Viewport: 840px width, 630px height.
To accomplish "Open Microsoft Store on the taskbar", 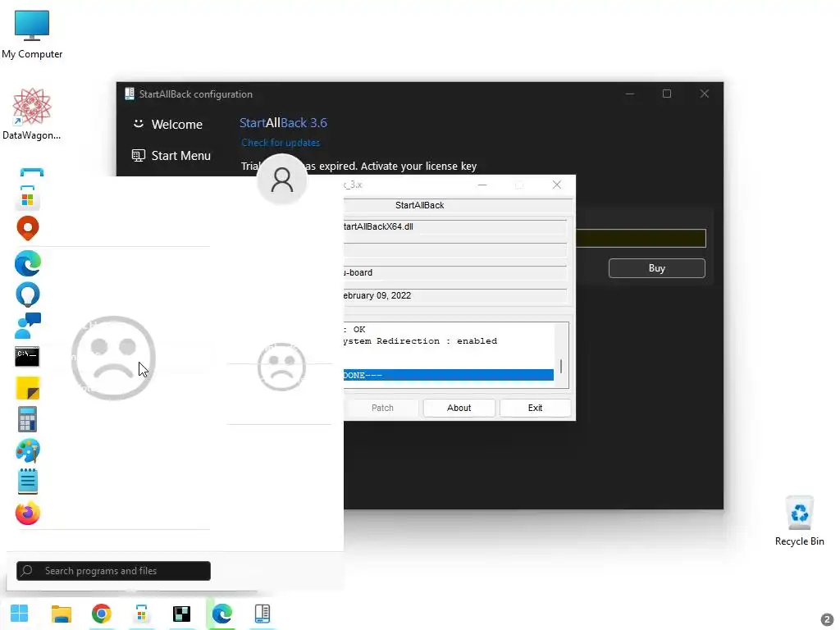I will tap(141, 614).
